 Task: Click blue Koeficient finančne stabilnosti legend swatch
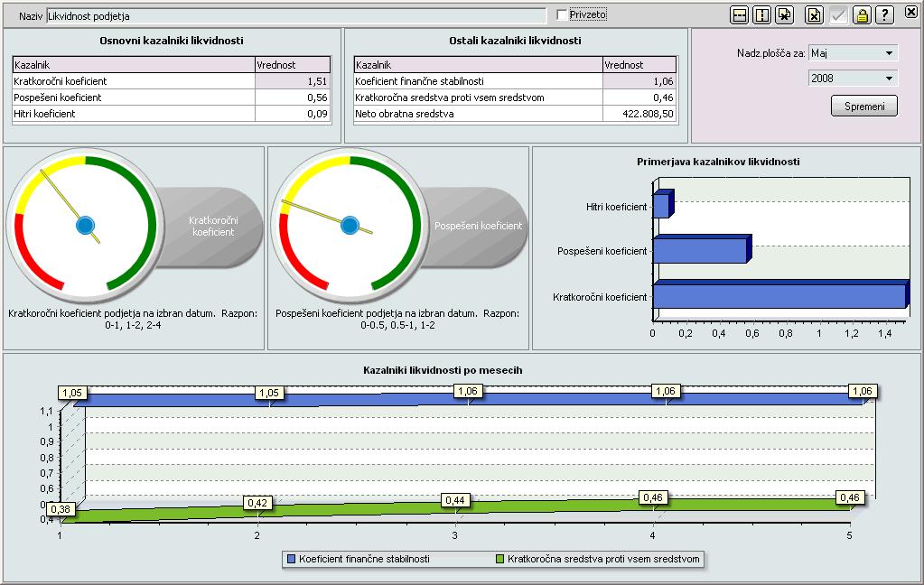[x=292, y=559]
